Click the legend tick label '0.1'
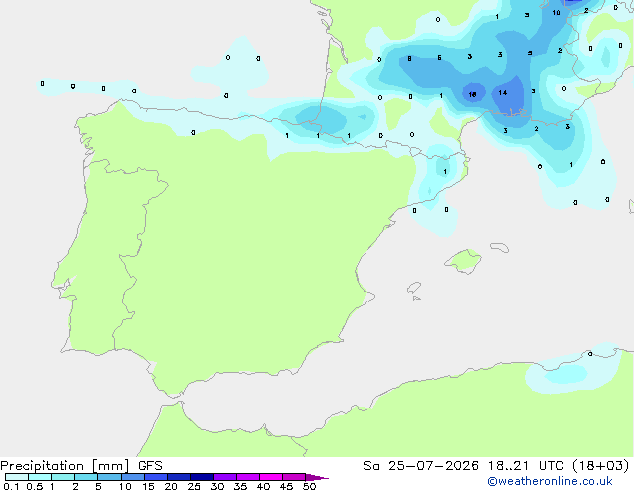Image resolution: width=634 pixels, height=490 pixels. tap(11, 486)
